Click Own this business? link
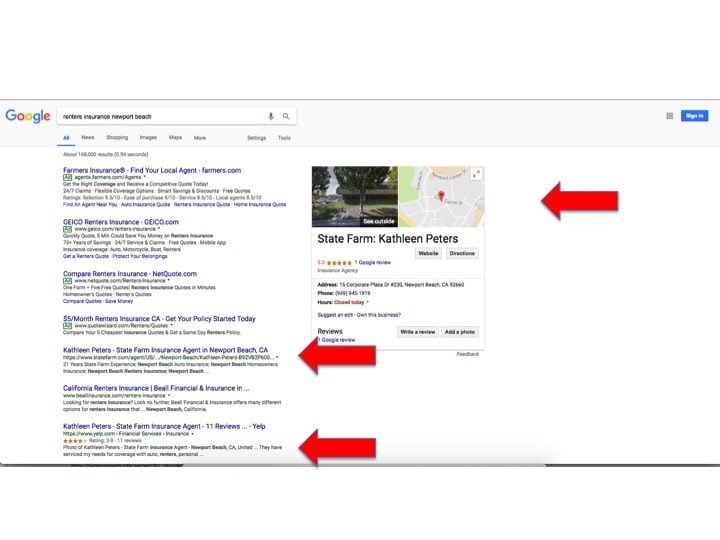The image size is (720, 540). tap(379, 315)
